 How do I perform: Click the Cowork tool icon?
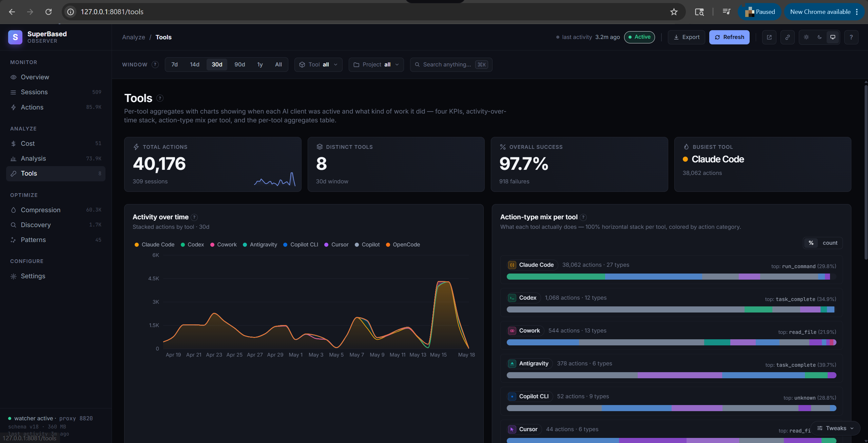coord(512,330)
